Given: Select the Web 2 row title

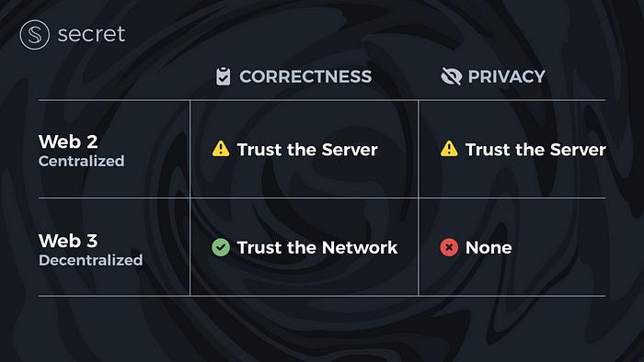Looking at the screenshot, I should [x=68, y=141].
